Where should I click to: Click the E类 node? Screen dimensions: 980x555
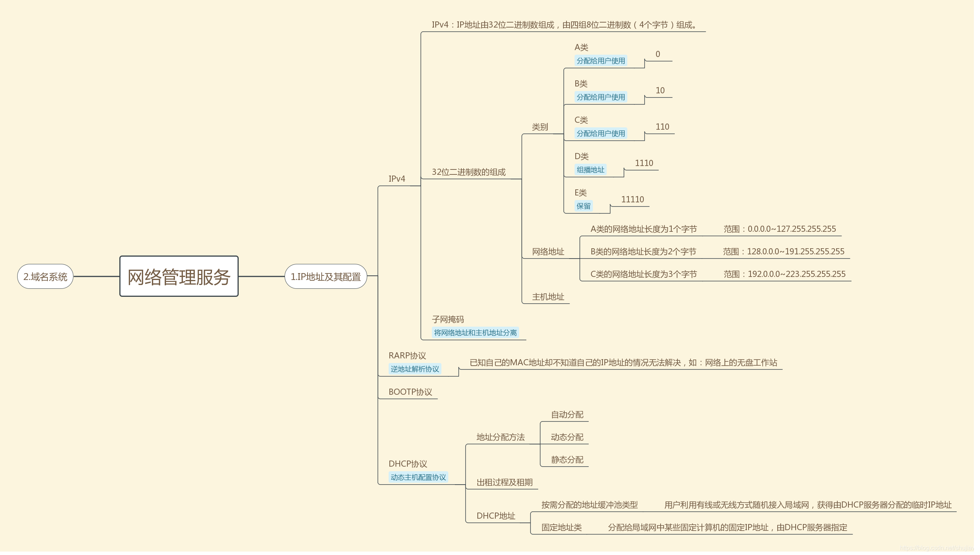[580, 193]
